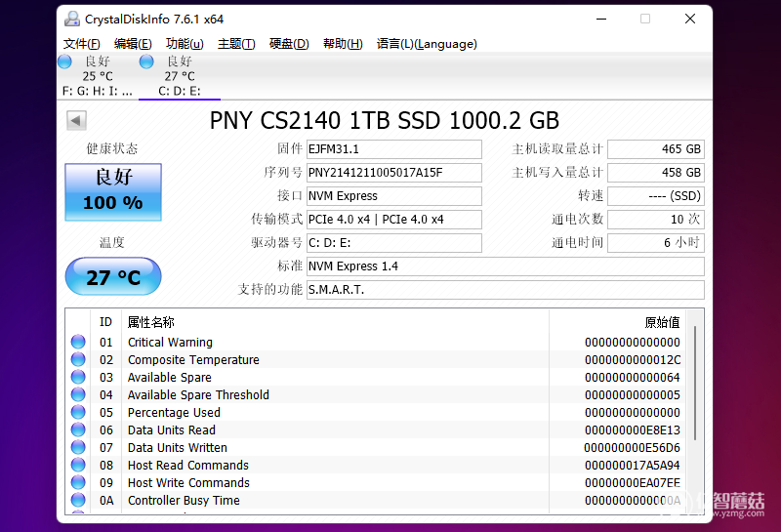Open the 文件(F) menu
The image size is (781, 532).
click(82, 44)
